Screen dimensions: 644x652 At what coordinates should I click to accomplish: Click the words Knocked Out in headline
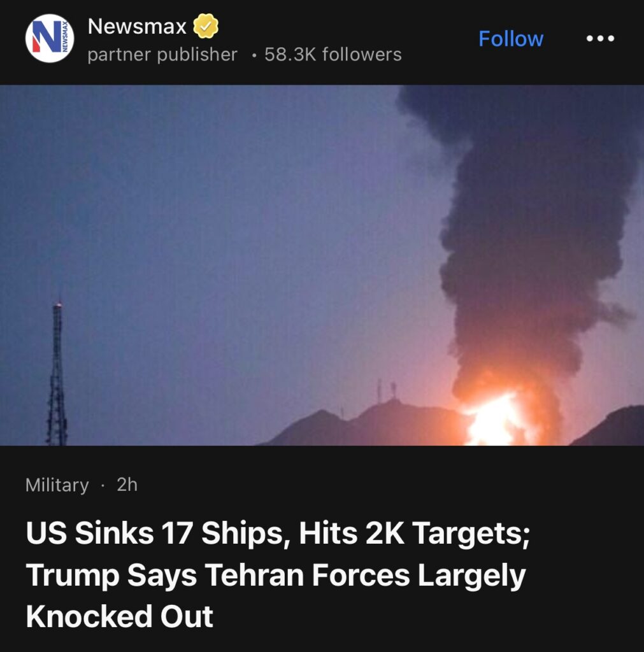coord(119,616)
